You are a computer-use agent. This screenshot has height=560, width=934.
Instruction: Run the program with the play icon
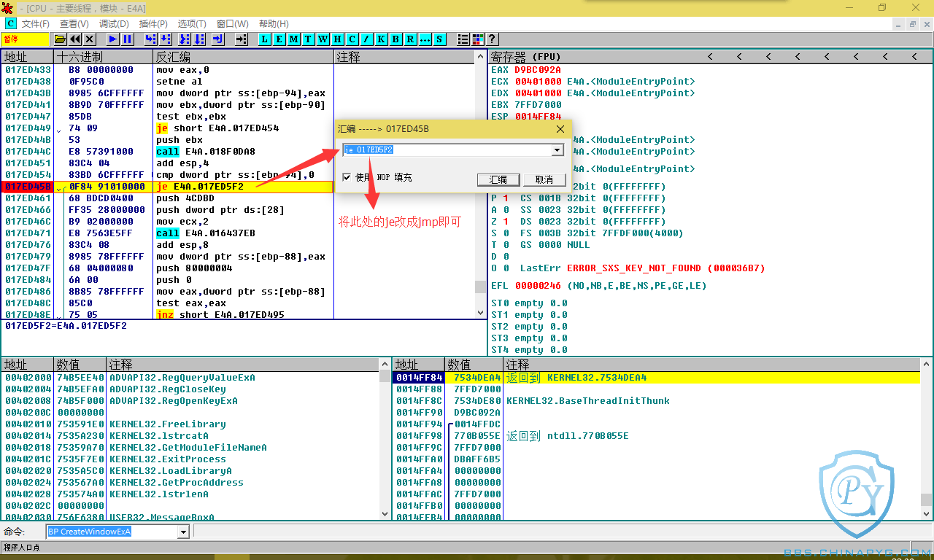click(113, 39)
